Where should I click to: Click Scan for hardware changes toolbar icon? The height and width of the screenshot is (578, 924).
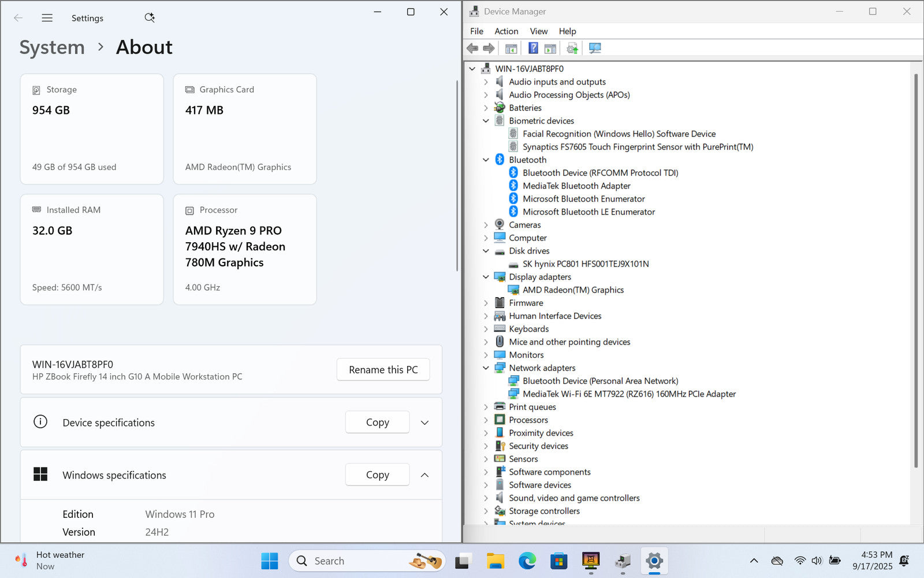pos(595,49)
